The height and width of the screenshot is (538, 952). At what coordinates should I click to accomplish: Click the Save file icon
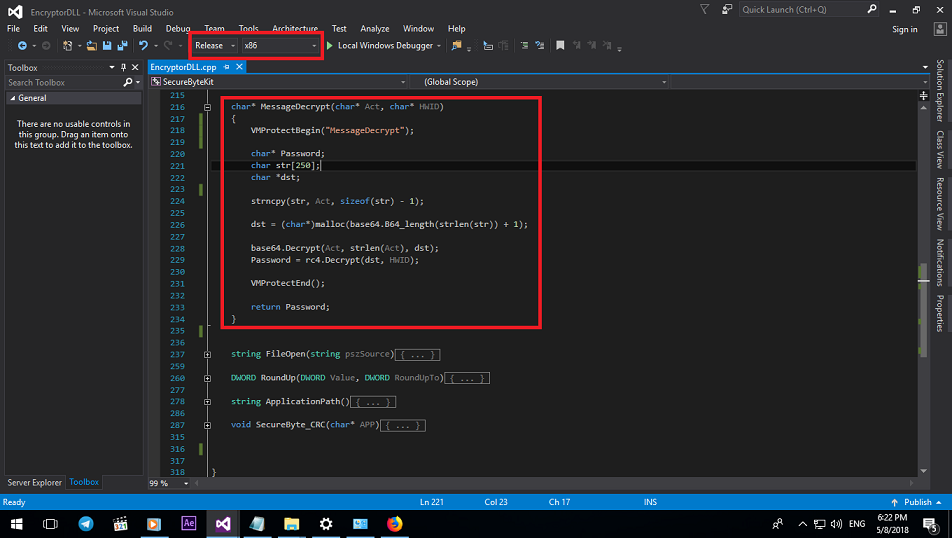coord(107,46)
